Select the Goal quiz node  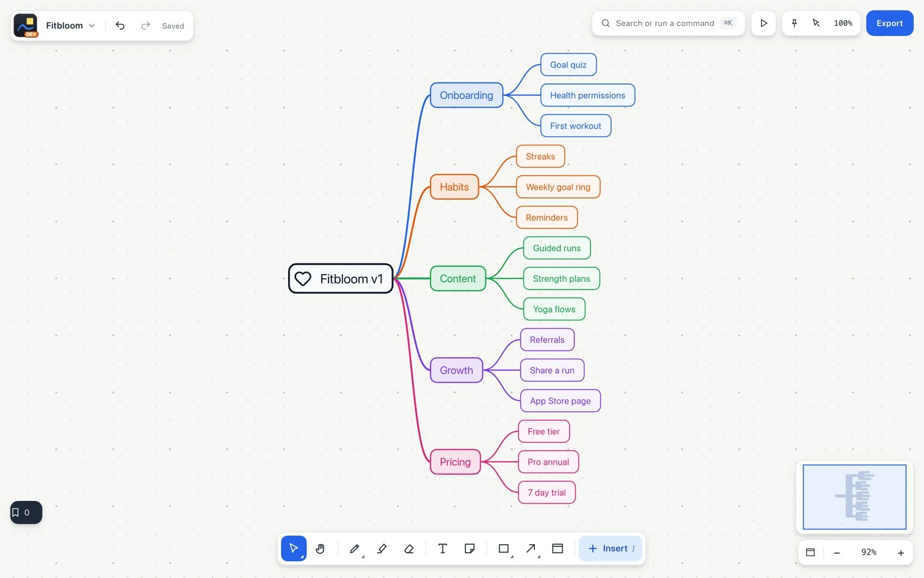pos(569,65)
